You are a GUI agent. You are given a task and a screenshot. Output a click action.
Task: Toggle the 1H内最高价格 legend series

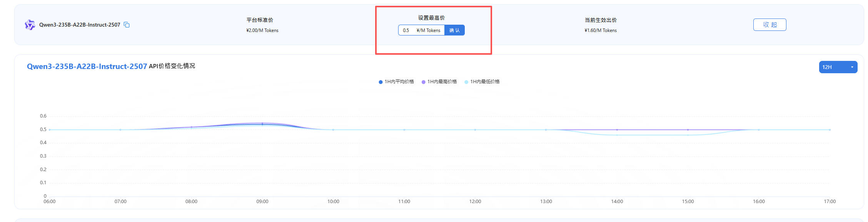point(439,82)
